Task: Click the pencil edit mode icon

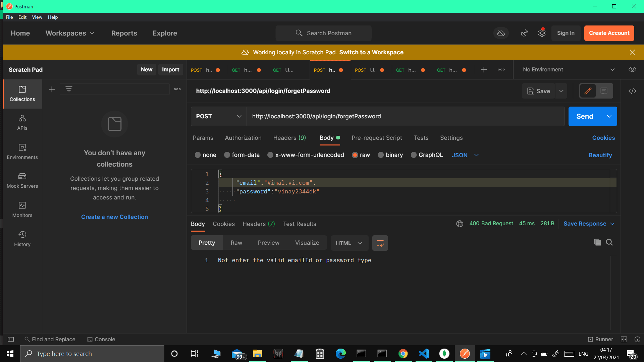Action: [588, 91]
